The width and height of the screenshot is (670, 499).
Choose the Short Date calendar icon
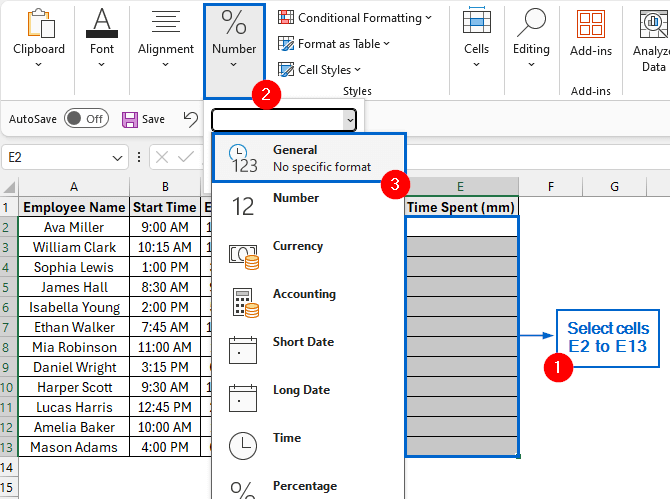point(243,350)
